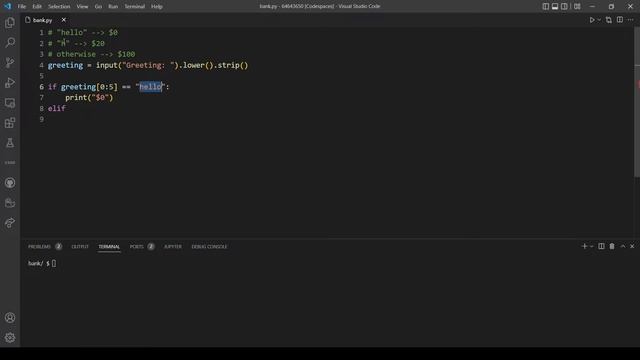
Task: Select the Terminal panel tab
Action: (x=109, y=247)
